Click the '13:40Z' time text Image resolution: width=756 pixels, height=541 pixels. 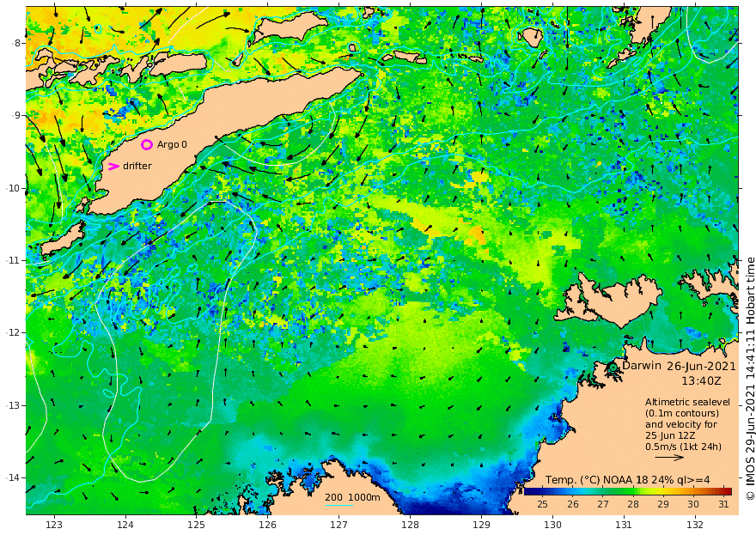coord(701,380)
